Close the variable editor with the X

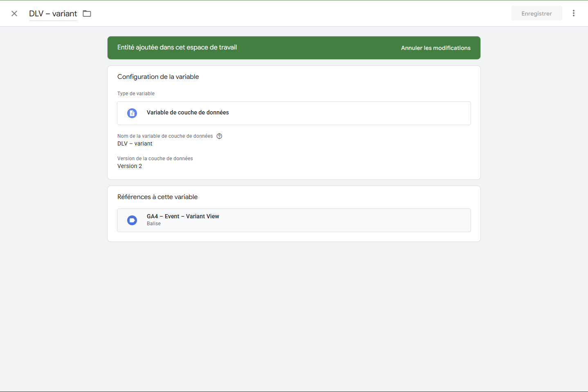click(x=14, y=13)
